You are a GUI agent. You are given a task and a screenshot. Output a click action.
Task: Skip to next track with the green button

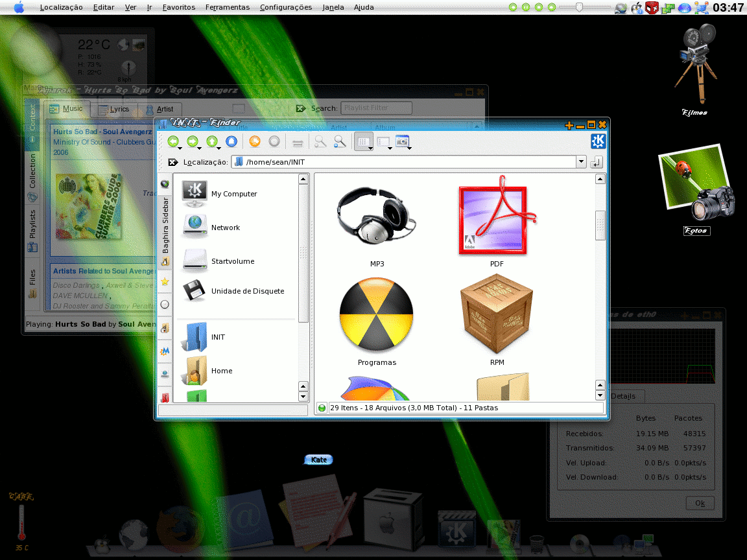[552, 7]
